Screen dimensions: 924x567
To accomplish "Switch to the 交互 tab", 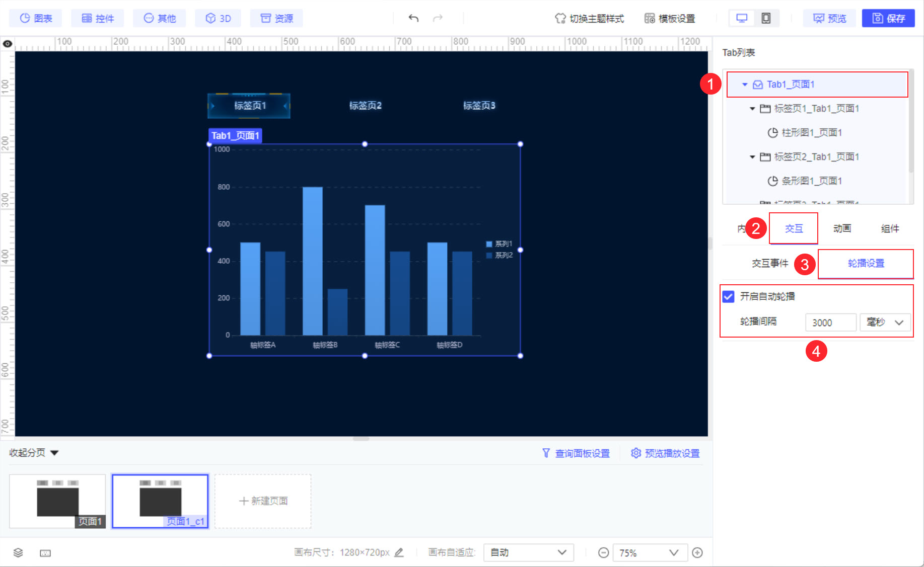I will pos(794,228).
